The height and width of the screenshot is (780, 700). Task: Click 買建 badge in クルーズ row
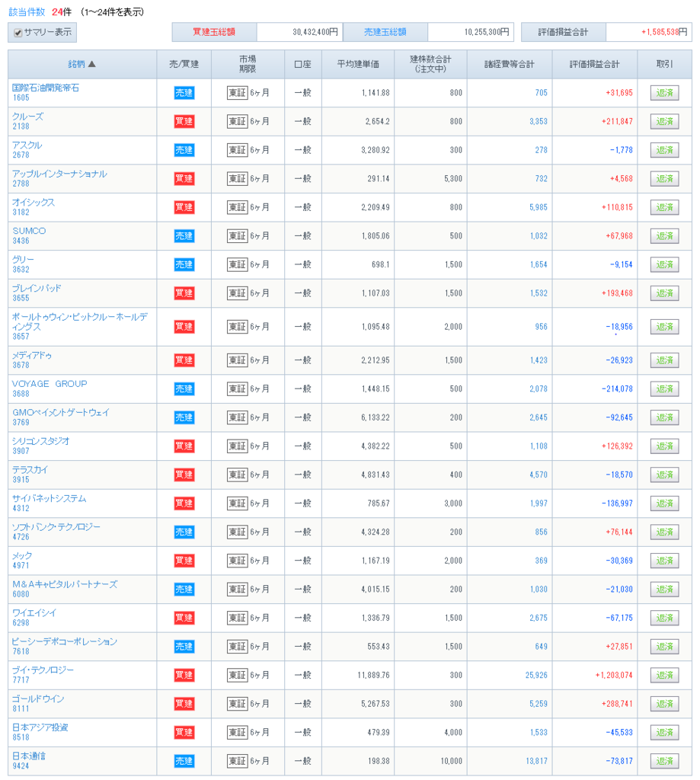point(184,121)
